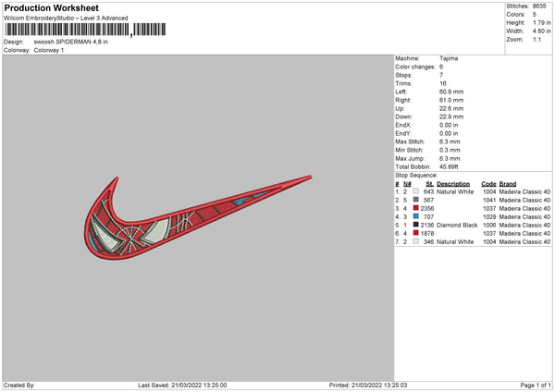Screen dimensions: 555x392
Task: Click the Stops value '7'
Action: click(x=441, y=75)
